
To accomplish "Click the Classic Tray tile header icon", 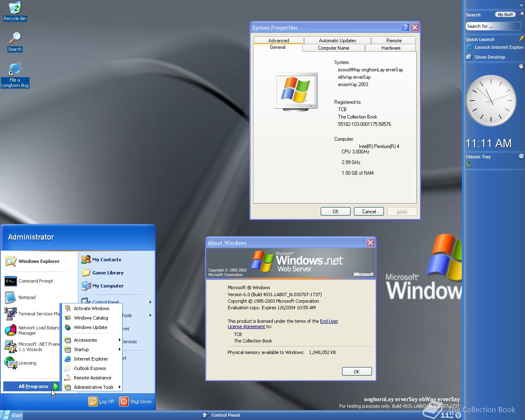I will pos(521,156).
